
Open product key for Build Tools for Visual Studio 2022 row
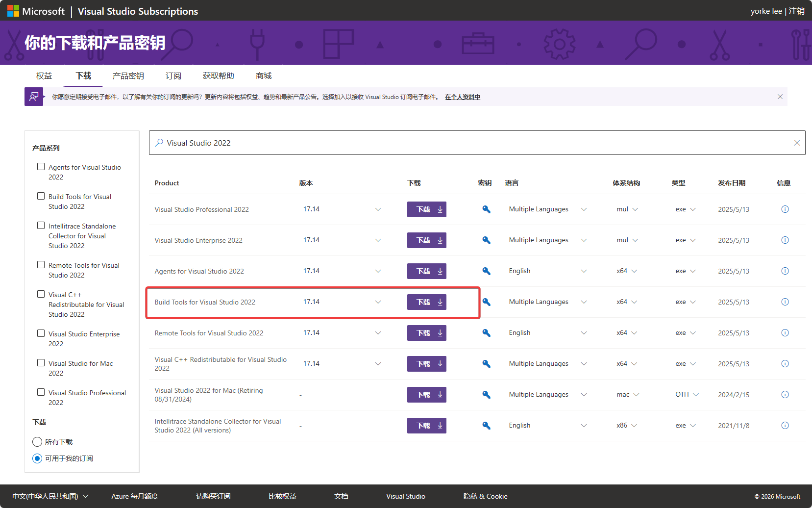click(x=486, y=302)
